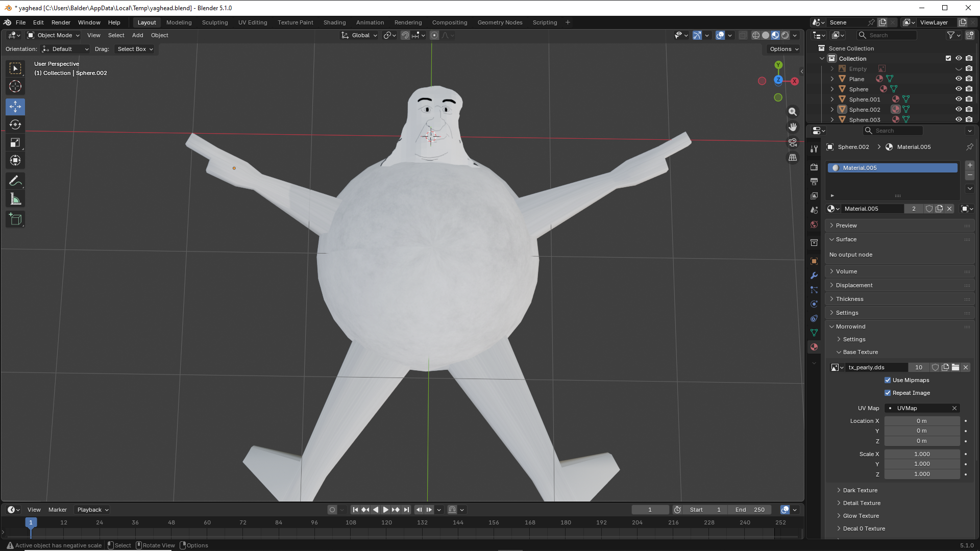This screenshot has width=980, height=551.
Task: Pick the Annotate pencil tool
Action: pyautogui.click(x=15, y=181)
